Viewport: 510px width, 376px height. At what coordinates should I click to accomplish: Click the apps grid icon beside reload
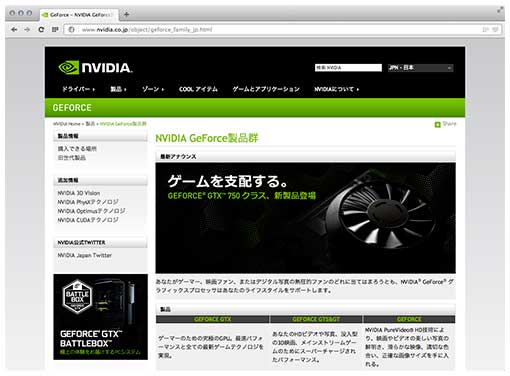coord(55,30)
